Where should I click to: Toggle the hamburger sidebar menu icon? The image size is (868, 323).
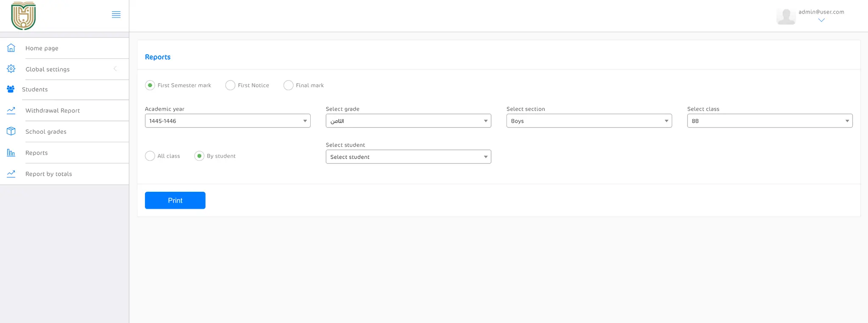click(x=116, y=15)
